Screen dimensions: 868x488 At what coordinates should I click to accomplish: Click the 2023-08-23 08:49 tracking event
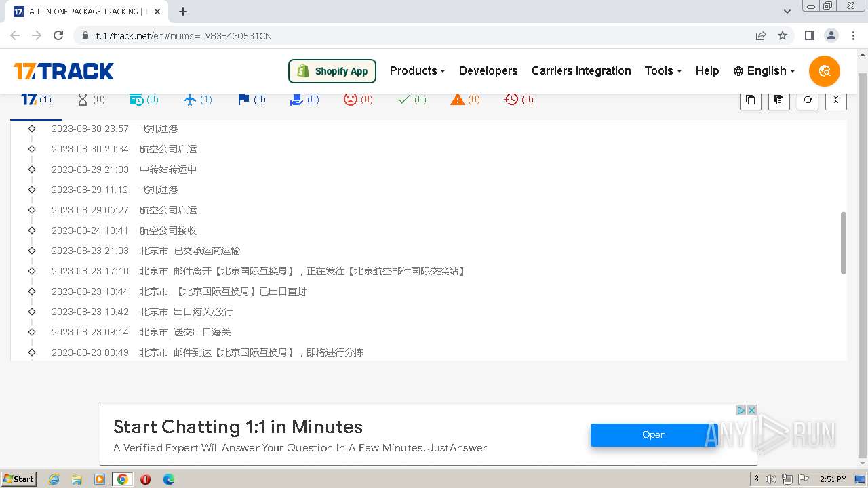click(208, 352)
